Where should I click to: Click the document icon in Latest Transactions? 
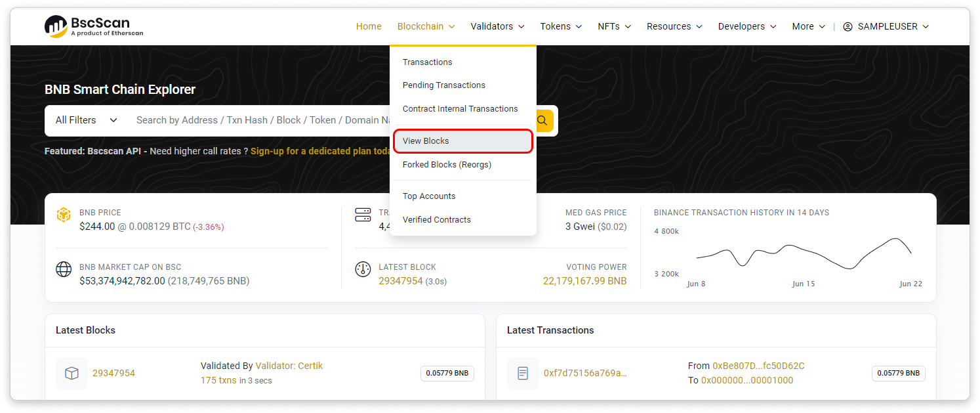tap(523, 373)
